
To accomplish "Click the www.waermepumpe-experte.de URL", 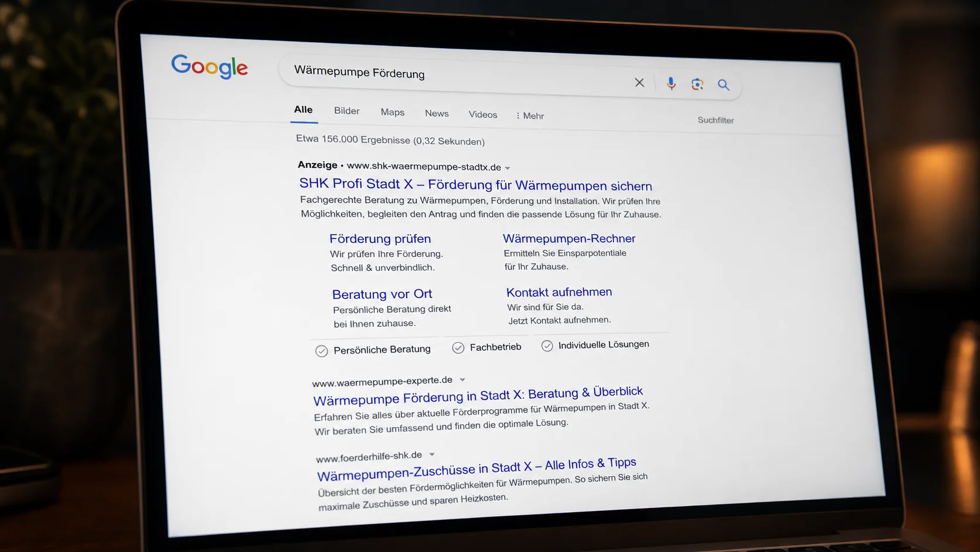I will point(382,381).
